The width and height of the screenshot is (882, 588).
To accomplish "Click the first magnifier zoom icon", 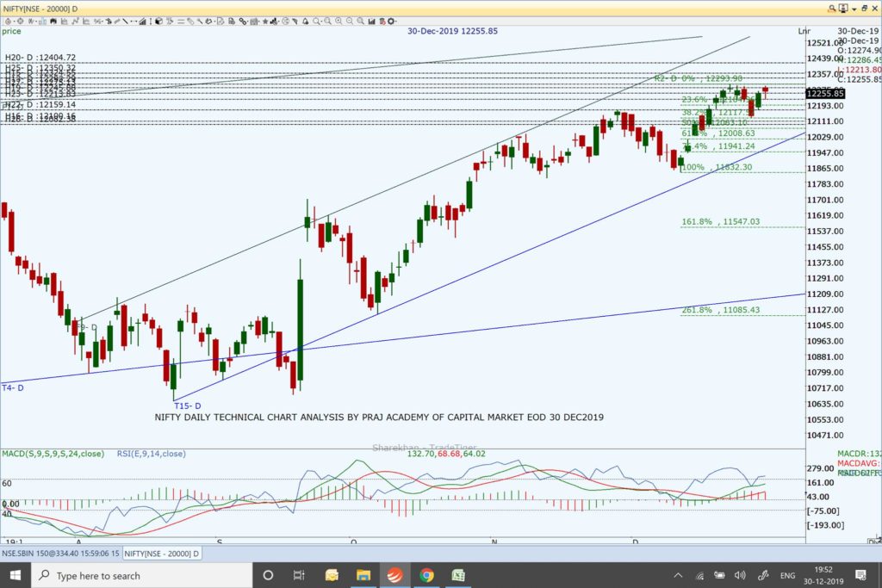I will (x=317, y=22).
